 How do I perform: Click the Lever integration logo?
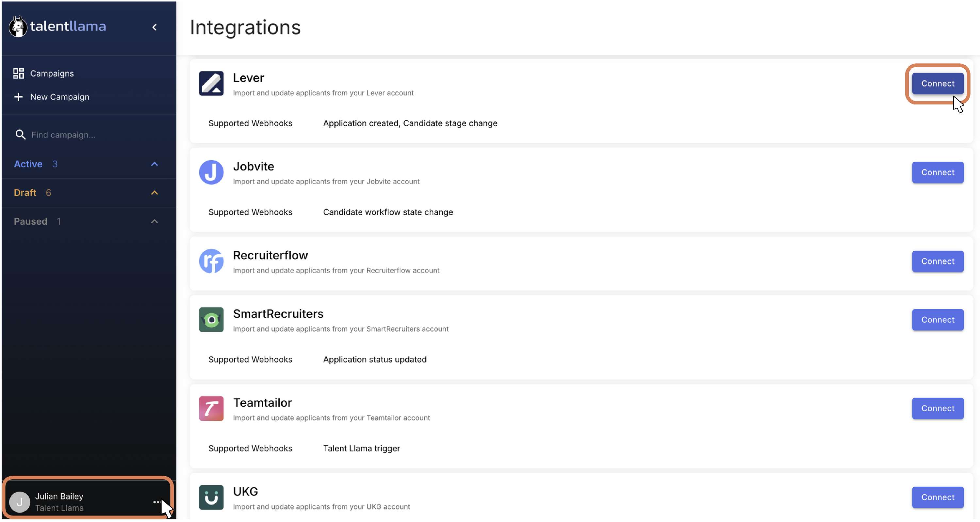click(211, 83)
